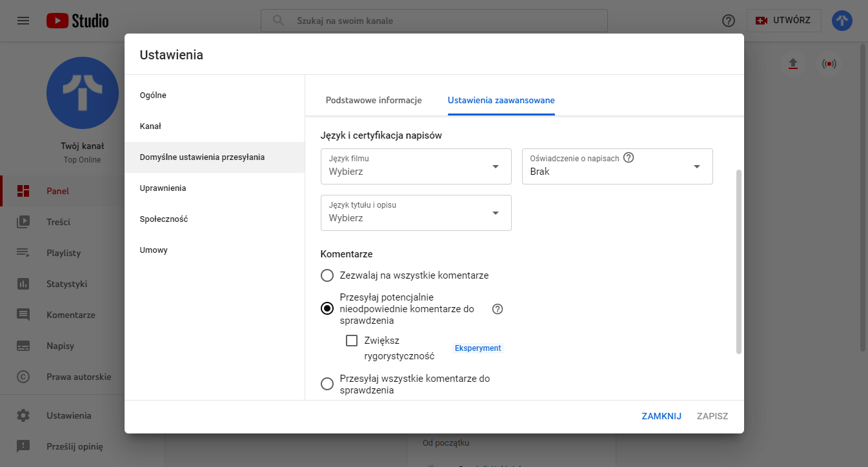Open the hamburger menu icon
This screenshot has height=467, width=868.
pos(23,21)
